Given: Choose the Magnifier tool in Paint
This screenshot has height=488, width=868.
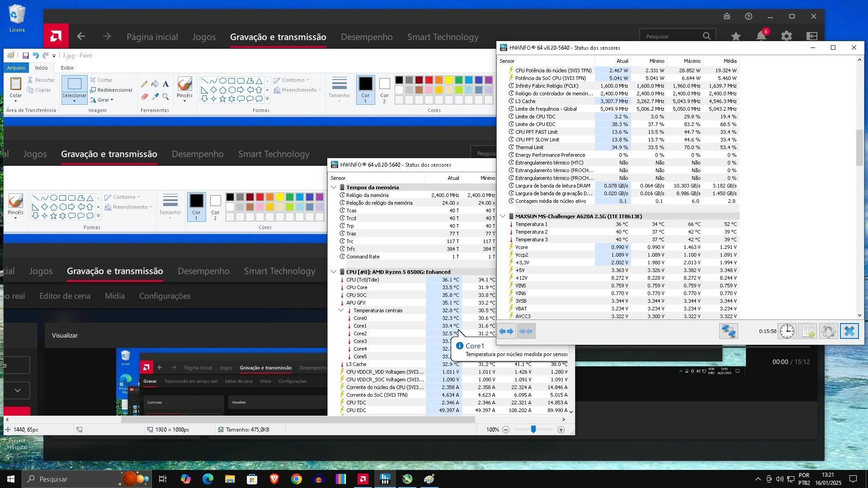Looking at the screenshot, I should pyautogui.click(x=166, y=96).
